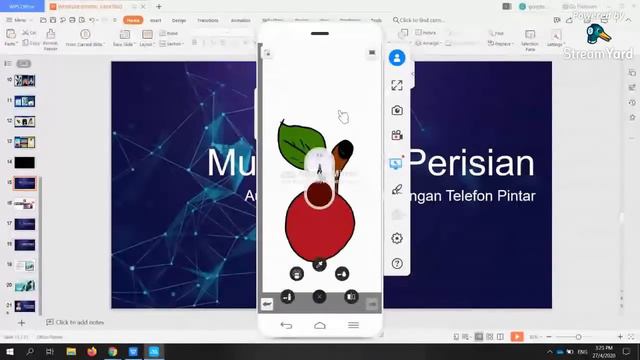Screen dimensions: 640x360
Task: Select the pen drawing icon in the sidebar
Action: pos(397,189)
